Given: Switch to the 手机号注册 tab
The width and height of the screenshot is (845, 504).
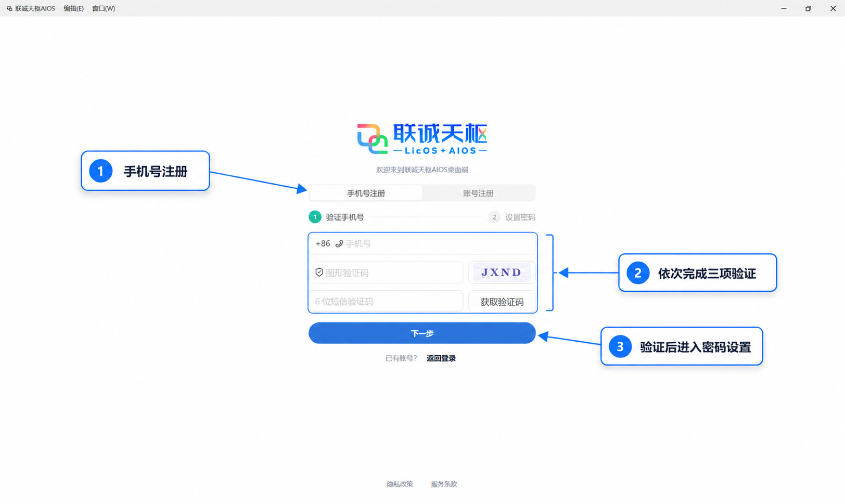Looking at the screenshot, I should [366, 193].
